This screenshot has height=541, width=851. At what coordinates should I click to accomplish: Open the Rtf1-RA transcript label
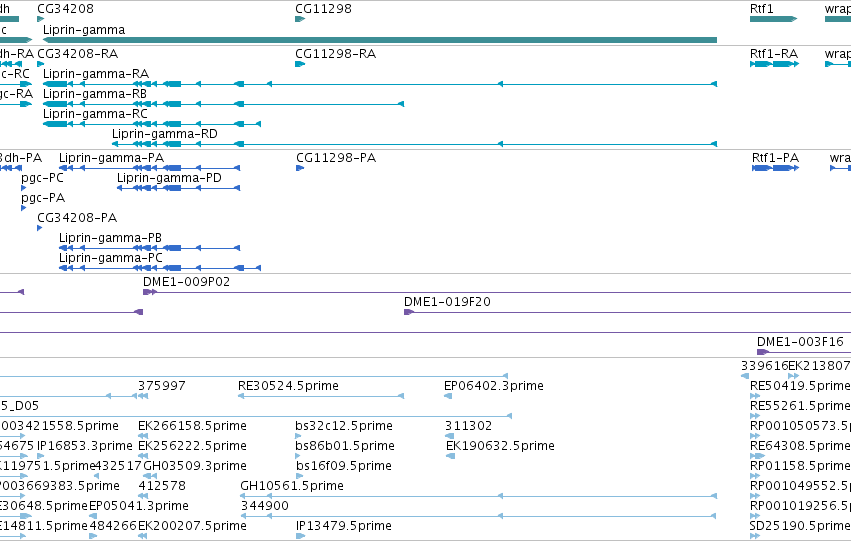click(774, 54)
